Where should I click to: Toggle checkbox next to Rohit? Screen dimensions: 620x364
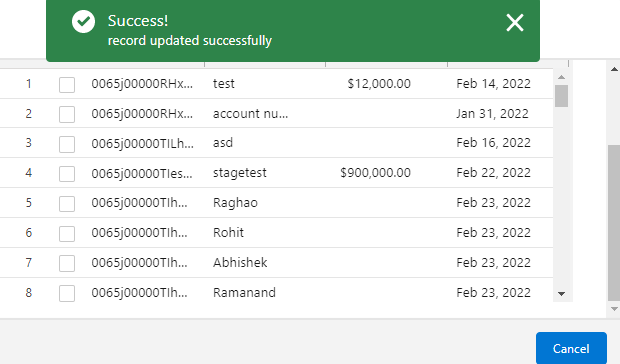click(x=67, y=234)
